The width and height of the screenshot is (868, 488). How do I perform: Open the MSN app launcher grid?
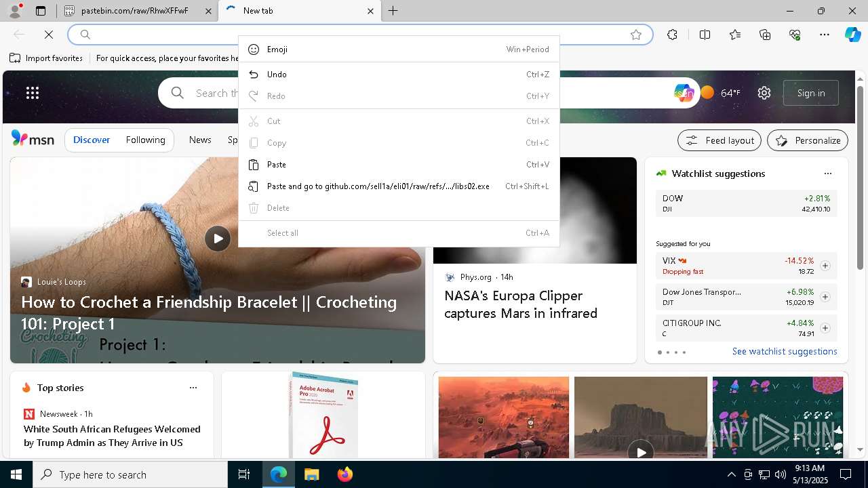click(33, 93)
